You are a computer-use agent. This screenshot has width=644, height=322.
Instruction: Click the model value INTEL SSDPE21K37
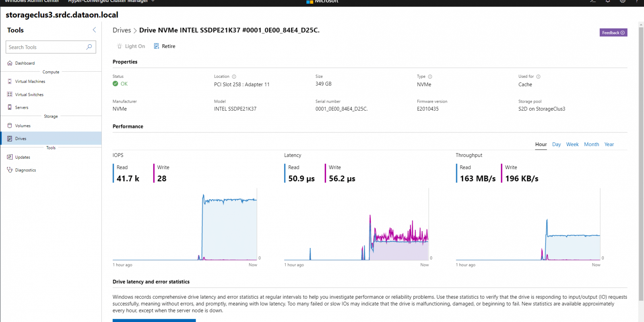(235, 109)
